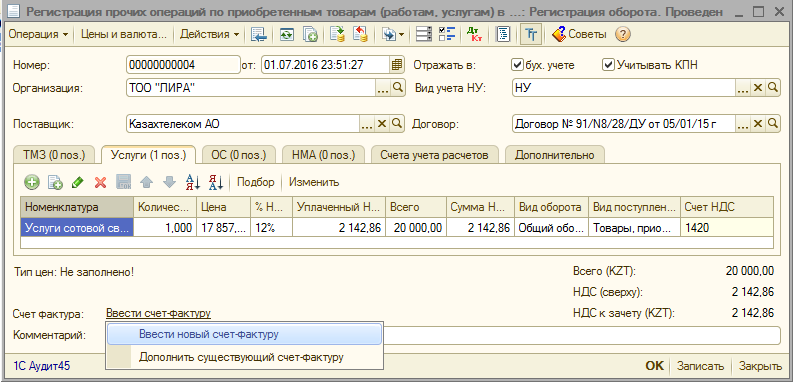Click the green add row icon
This screenshot has height=383, width=793.
point(32,182)
